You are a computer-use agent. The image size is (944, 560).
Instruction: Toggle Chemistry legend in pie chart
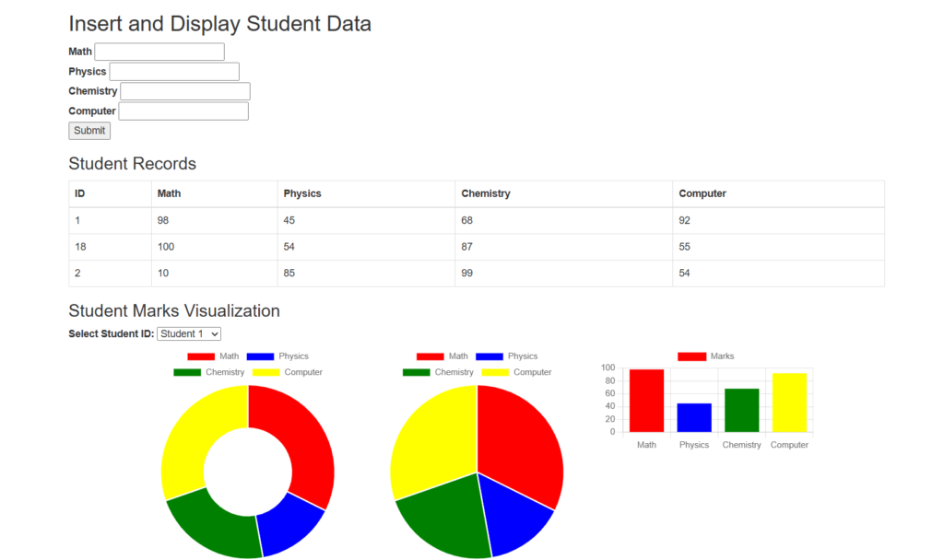pos(438,372)
